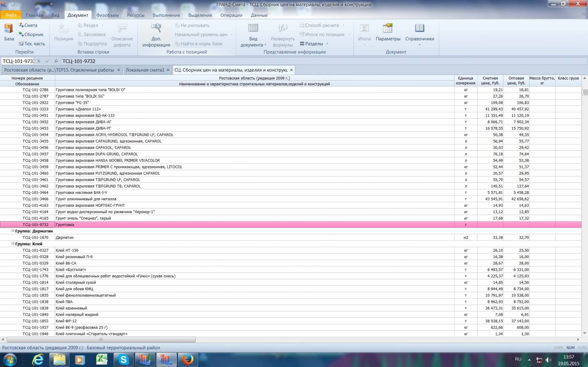Launch Skype from the taskbar
The image size is (588, 367).
(123, 359)
